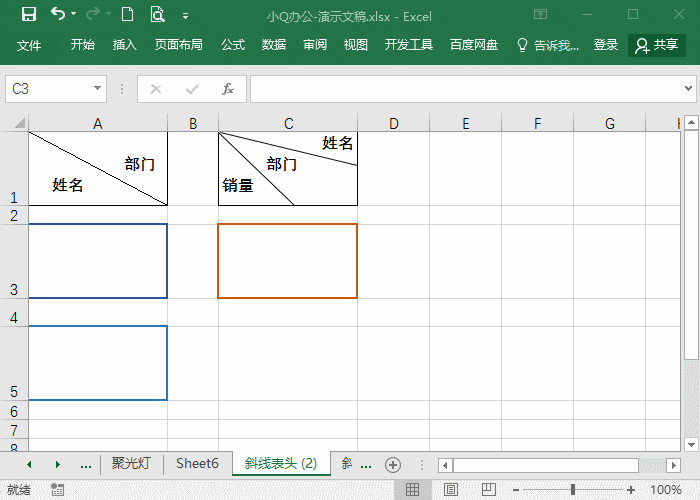Add a new sheet with plus icon

pyautogui.click(x=393, y=465)
